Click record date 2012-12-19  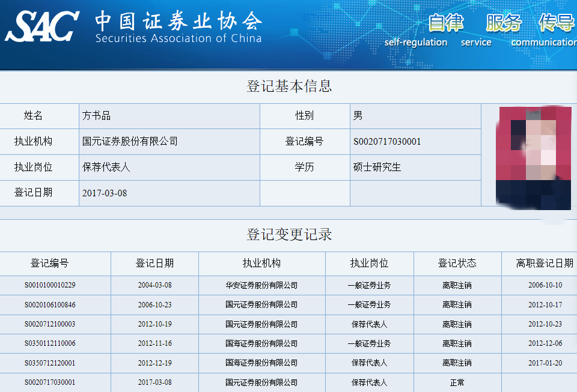point(155,363)
